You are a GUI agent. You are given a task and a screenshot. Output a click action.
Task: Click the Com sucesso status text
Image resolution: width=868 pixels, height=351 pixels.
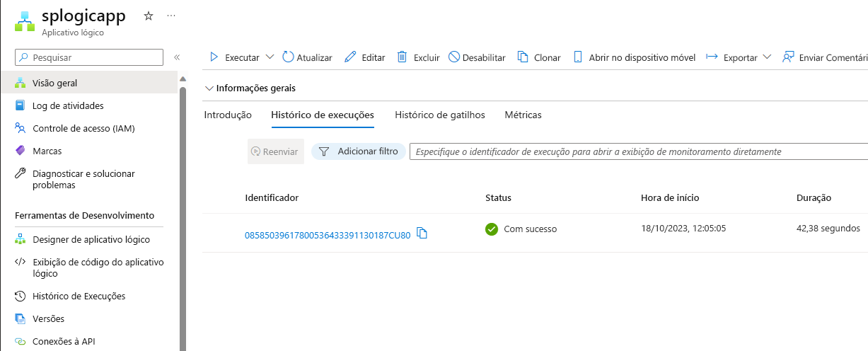[531, 229]
